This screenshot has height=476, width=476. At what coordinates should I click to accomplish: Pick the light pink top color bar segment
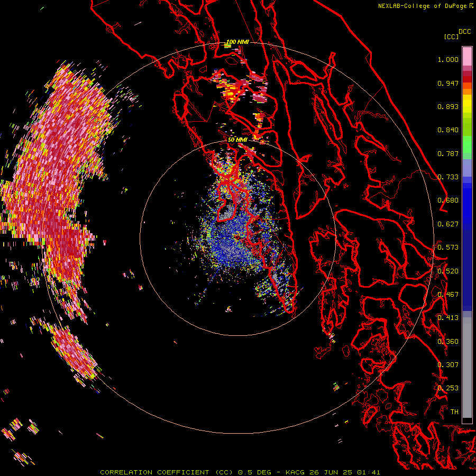[x=467, y=57]
